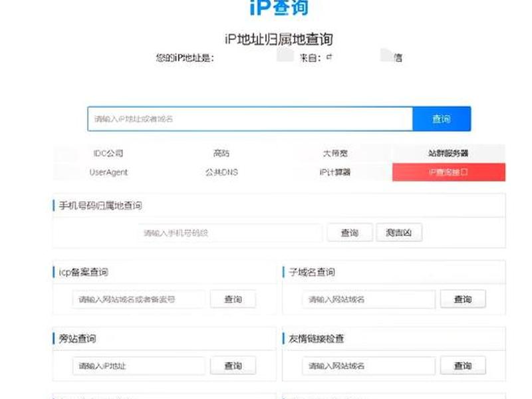Select the 旁站查询 heading text
The height and width of the screenshot is (399, 532).
click(77, 338)
